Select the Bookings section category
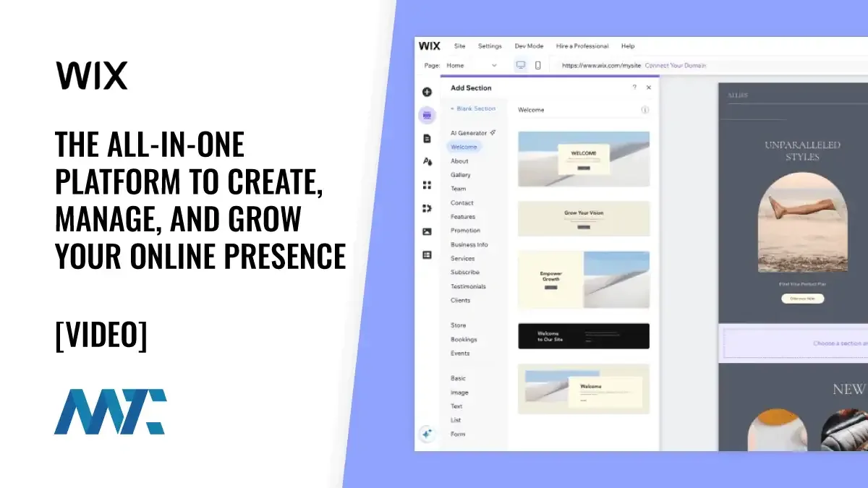Viewport: 868px width, 488px height. tap(464, 339)
